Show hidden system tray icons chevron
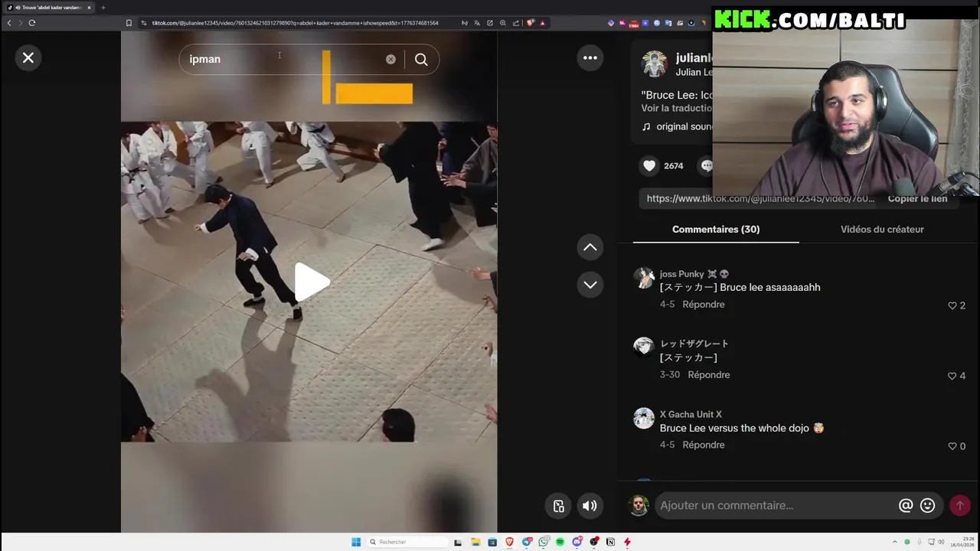 (x=894, y=542)
